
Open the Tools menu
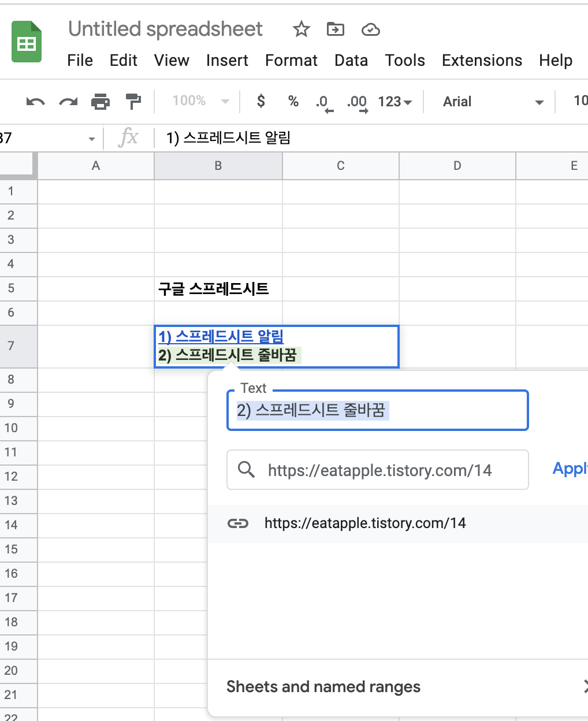[x=405, y=61]
